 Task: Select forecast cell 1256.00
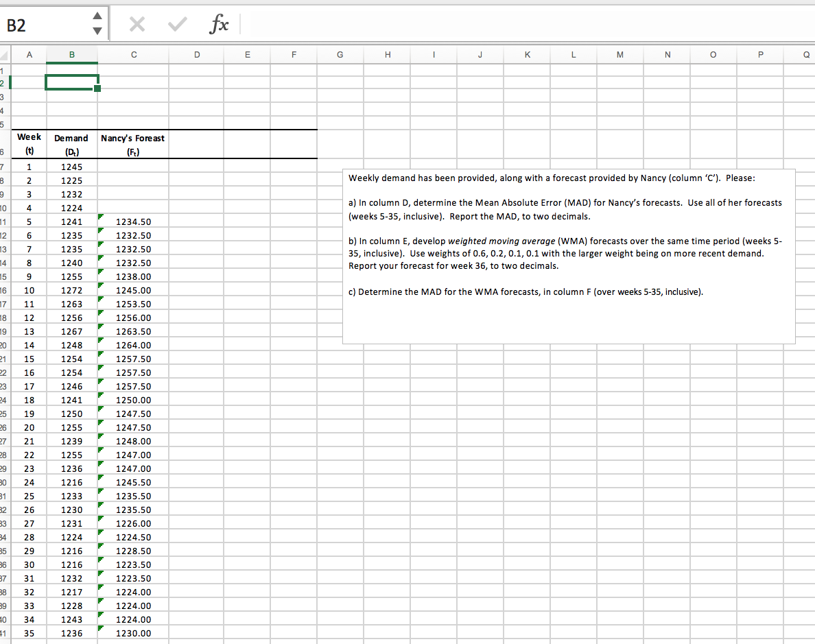point(133,318)
